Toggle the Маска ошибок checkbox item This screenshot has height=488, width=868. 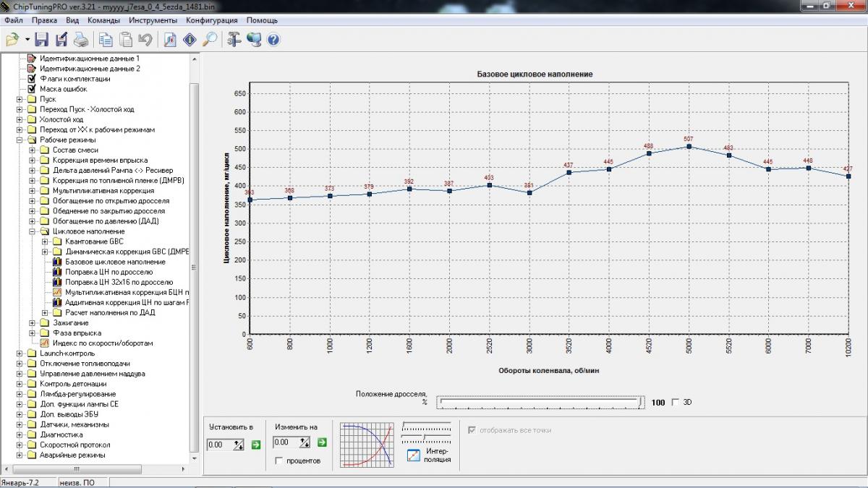click(32, 89)
